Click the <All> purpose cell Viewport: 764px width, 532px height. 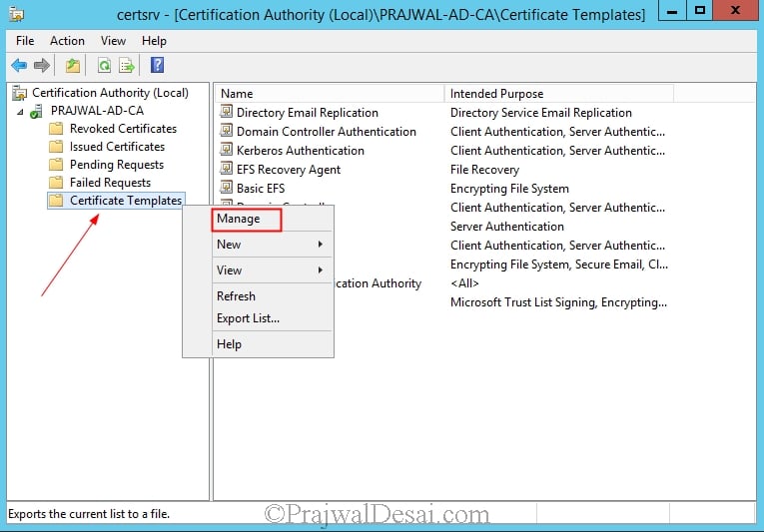point(464,283)
